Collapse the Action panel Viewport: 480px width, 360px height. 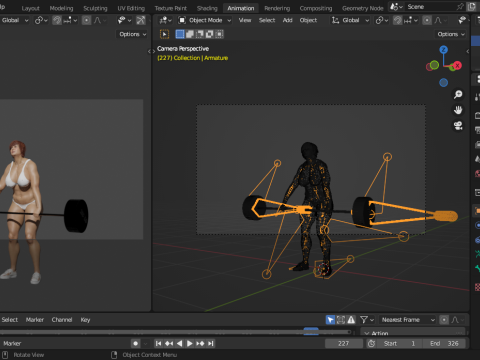pyautogui.click(x=367, y=333)
